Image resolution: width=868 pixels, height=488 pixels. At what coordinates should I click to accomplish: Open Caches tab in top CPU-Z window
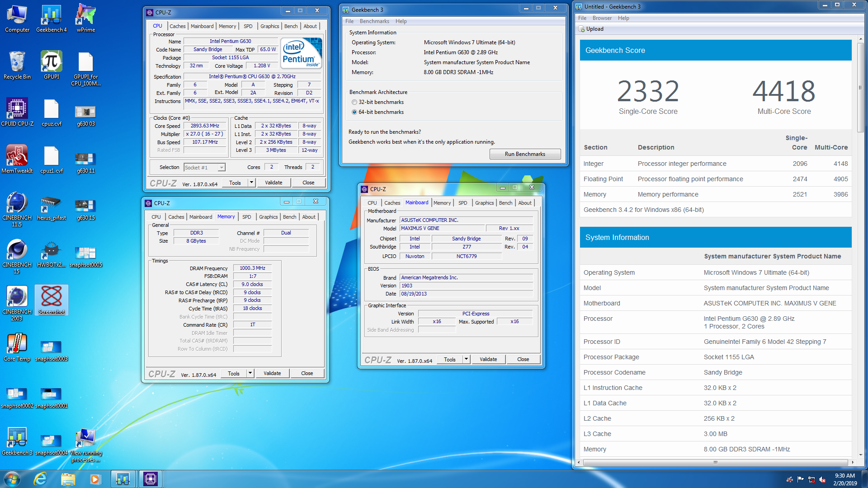pos(177,26)
